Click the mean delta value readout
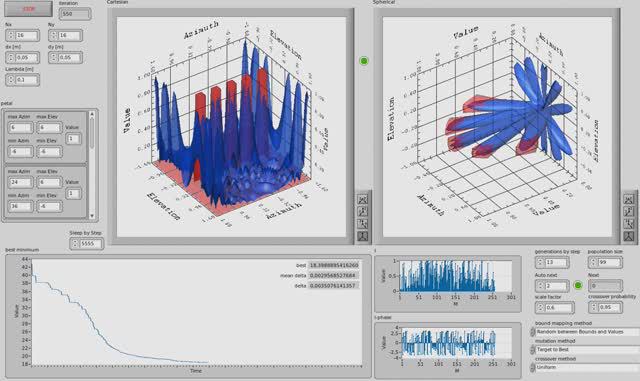 (334, 276)
